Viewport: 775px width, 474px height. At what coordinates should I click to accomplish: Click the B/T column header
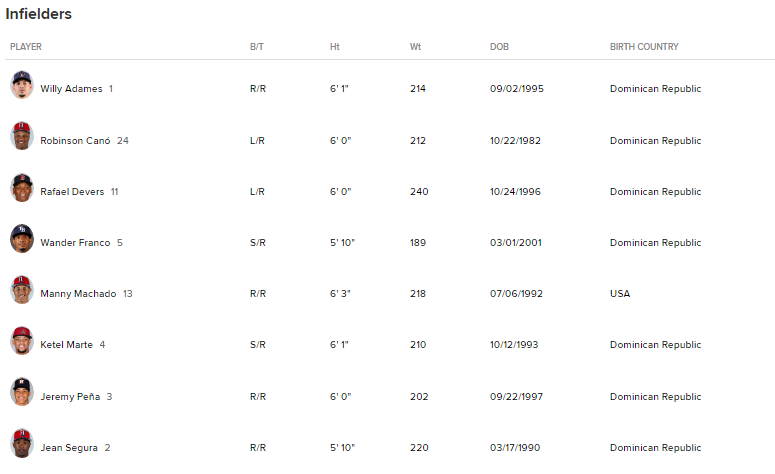tap(257, 47)
